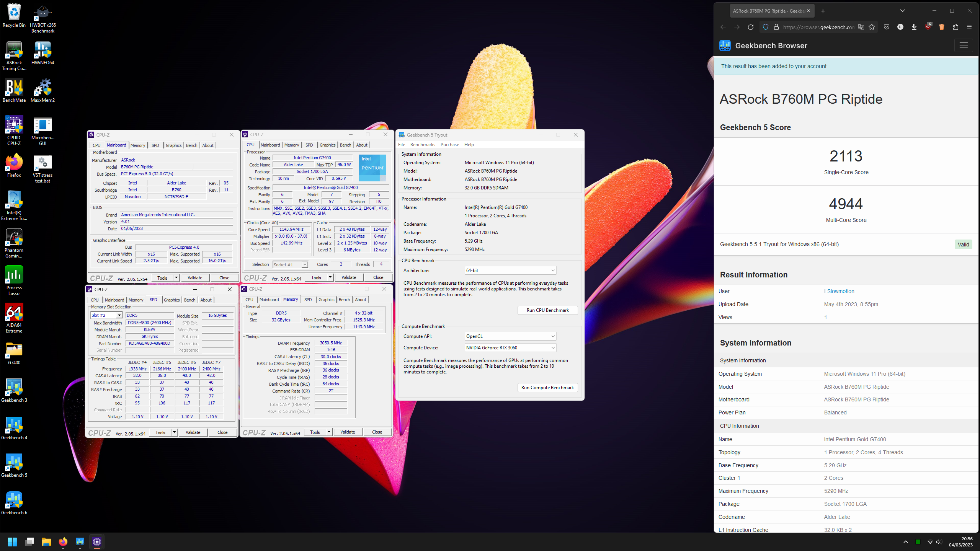Image resolution: width=980 pixels, height=551 pixels.
Task: Click Run CPU Benchmark button
Action: tap(547, 310)
